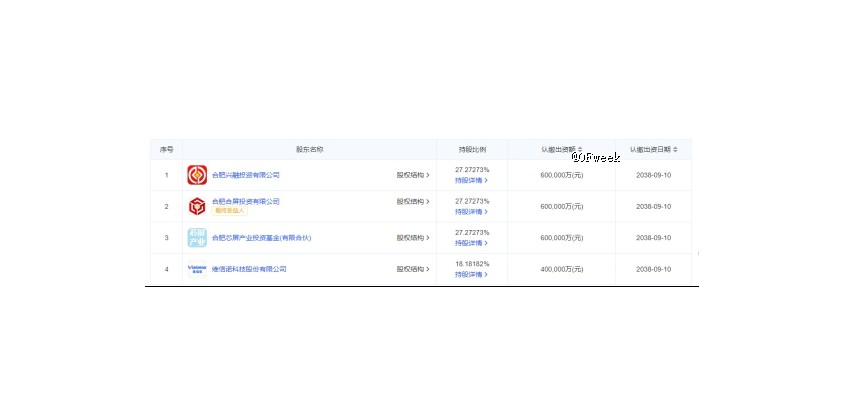Image resolution: width=845 pixels, height=420 pixels.
Task: Expand 股权结构 for 维信诺科技股份有限公司
Action: (x=413, y=269)
